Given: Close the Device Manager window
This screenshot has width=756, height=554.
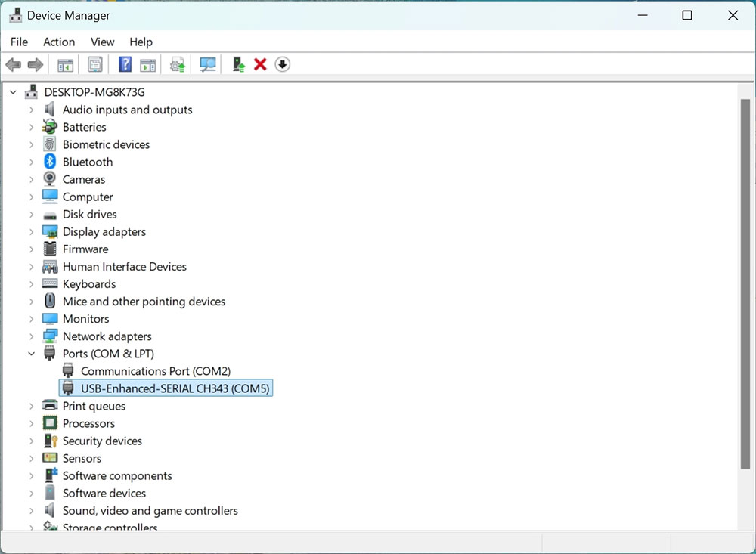Looking at the screenshot, I should pyautogui.click(x=733, y=15).
